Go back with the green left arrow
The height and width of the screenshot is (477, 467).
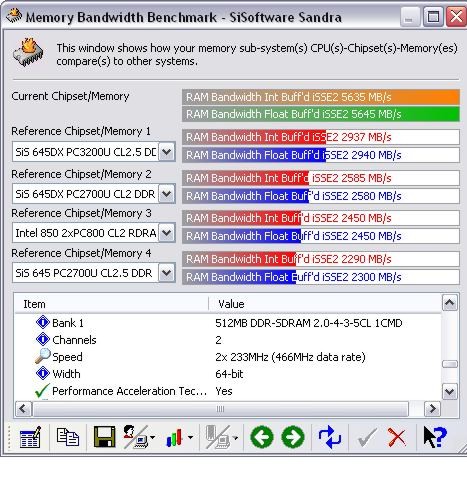[x=262, y=437]
